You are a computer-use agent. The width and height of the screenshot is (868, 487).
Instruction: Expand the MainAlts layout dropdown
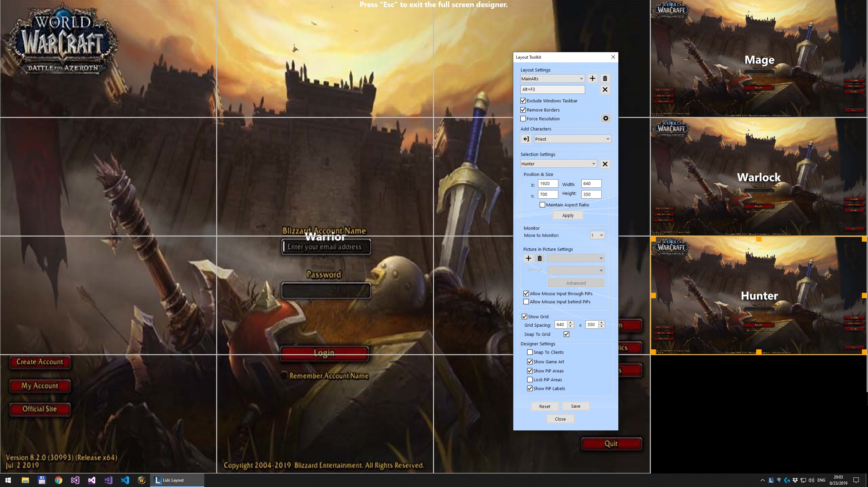(581, 79)
